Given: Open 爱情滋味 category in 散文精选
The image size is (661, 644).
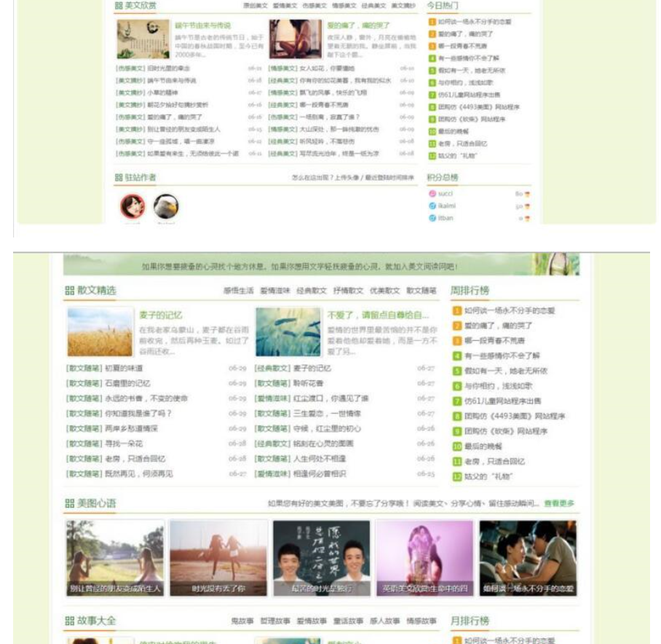Looking at the screenshot, I should (275, 291).
